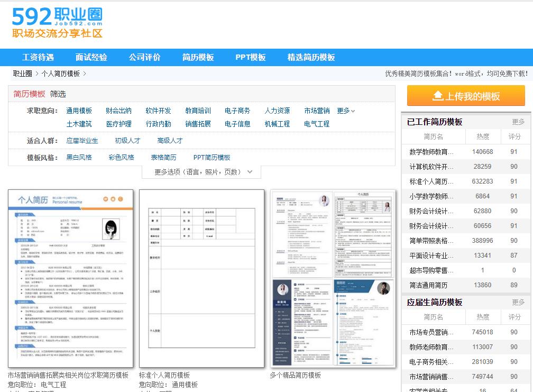Click 更多 beside 应届生简历模板 heading
Image resolution: width=533 pixels, height=392 pixels.
518,302
